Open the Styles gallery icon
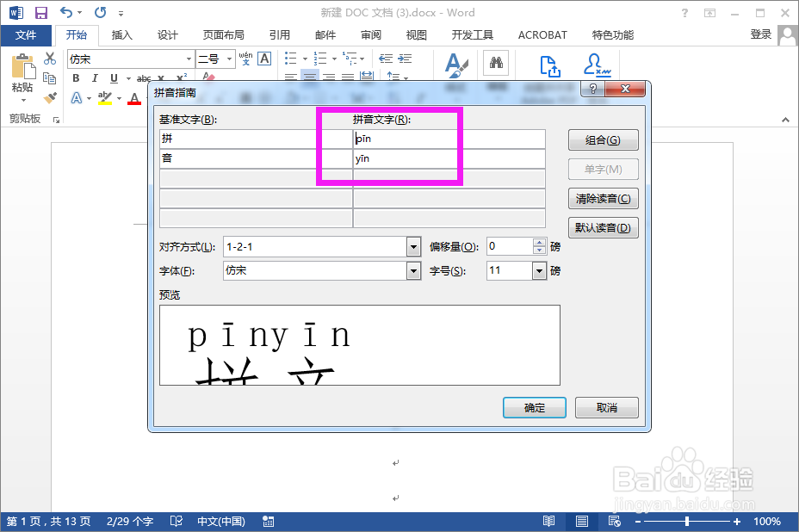Viewport: 799px width, 532px height. tap(456, 65)
